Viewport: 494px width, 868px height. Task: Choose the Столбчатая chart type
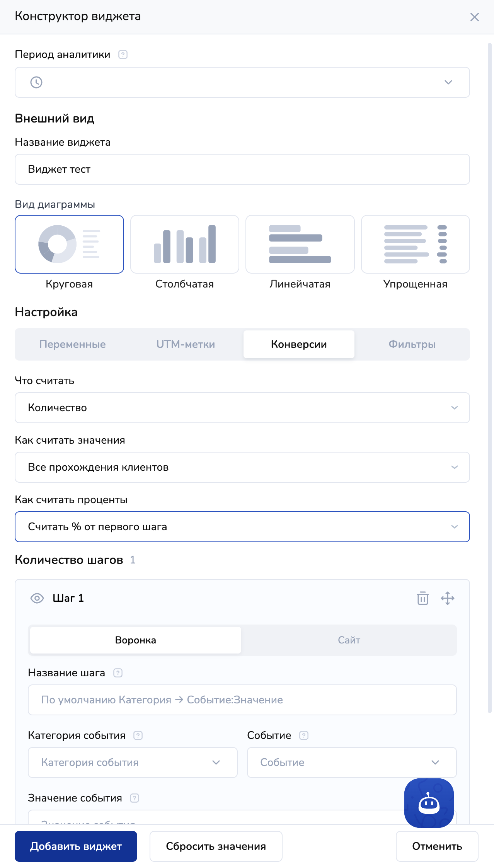(184, 244)
